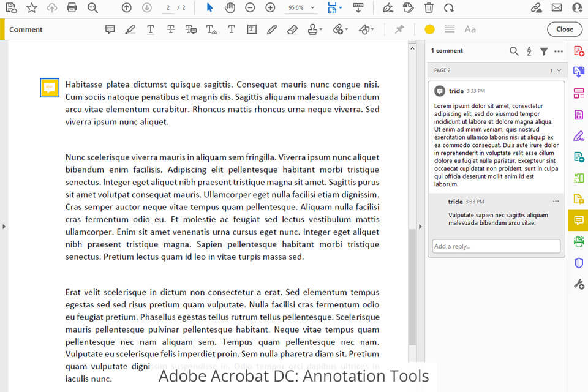The height and width of the screenshot is (392, 588).
Task: Open the line thickness control
Action: pos(450,29)
